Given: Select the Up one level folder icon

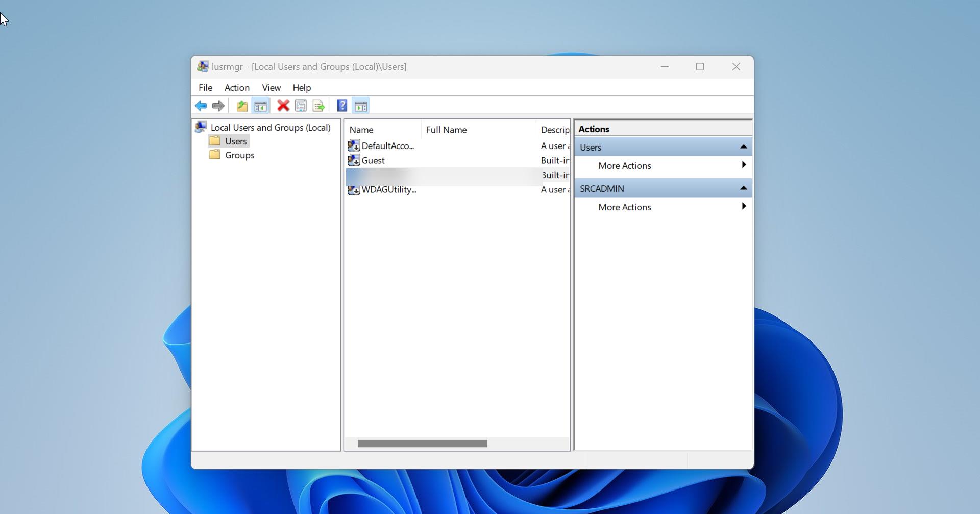Looking at the screenshot, I should (241, 106).
